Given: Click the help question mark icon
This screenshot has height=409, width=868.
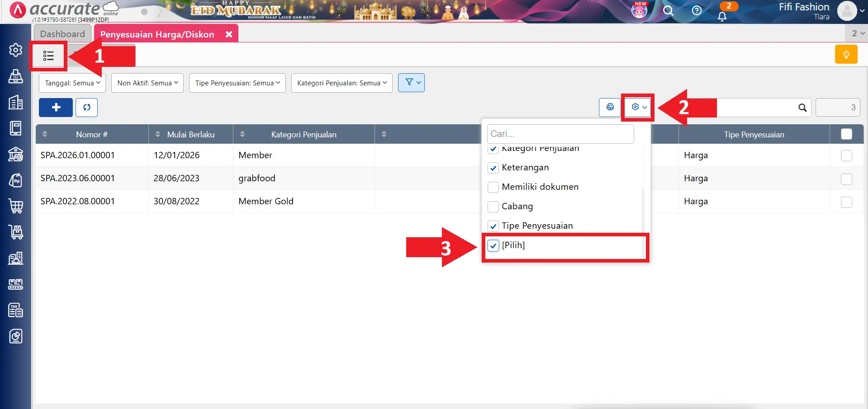Looking at the screenshot, I should coord(697,10).
